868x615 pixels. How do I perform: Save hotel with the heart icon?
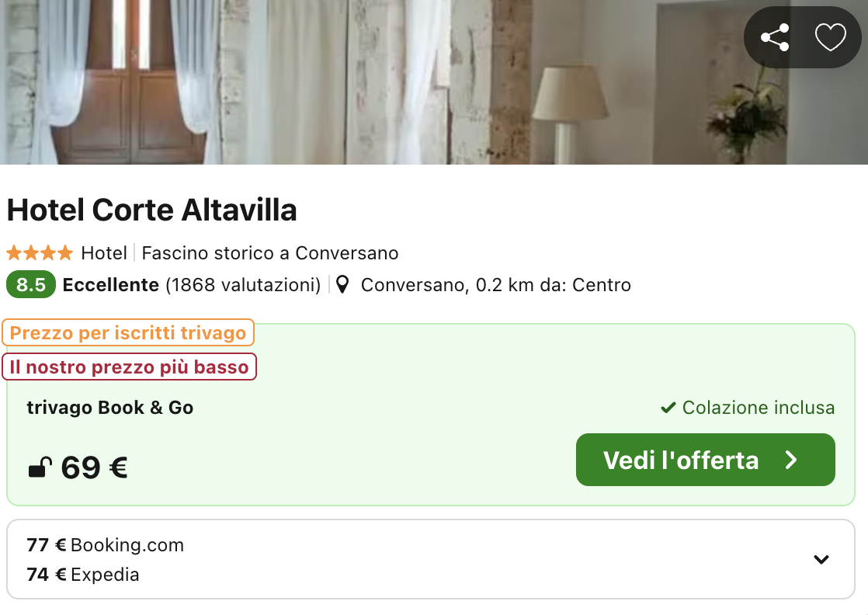click(x=830, y=37)
